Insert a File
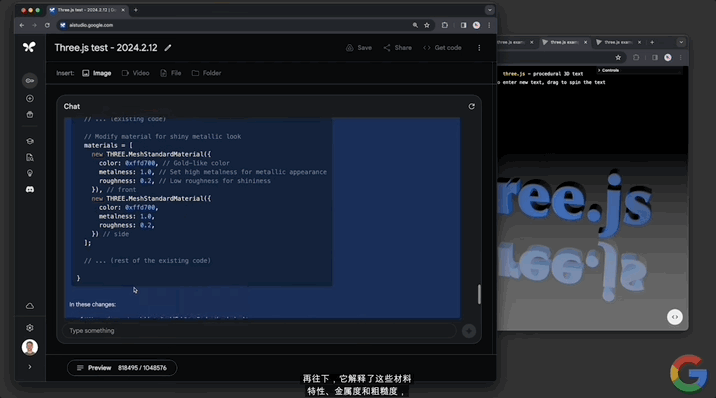This screenshot has height=398, width=716. 171,73
